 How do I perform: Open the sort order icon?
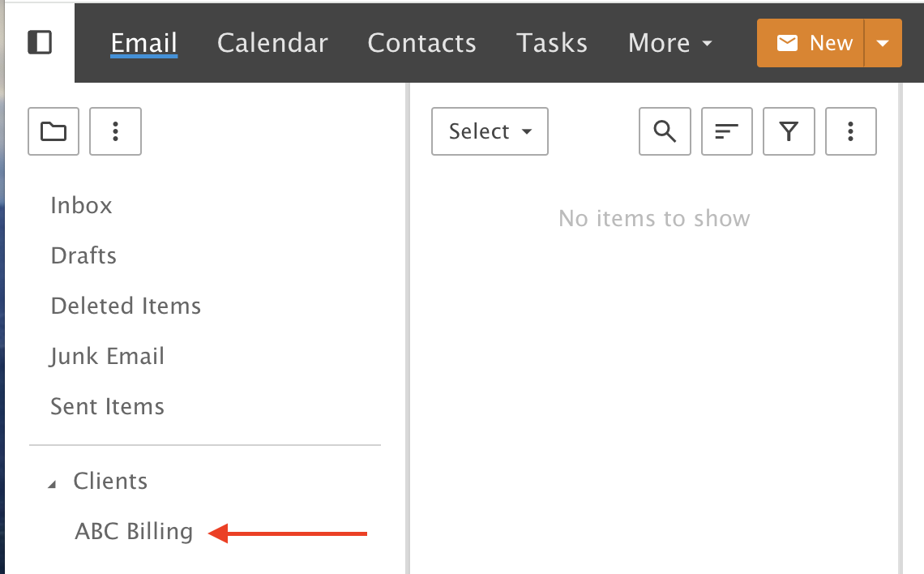pyautogui.click(x=726, y=131)
